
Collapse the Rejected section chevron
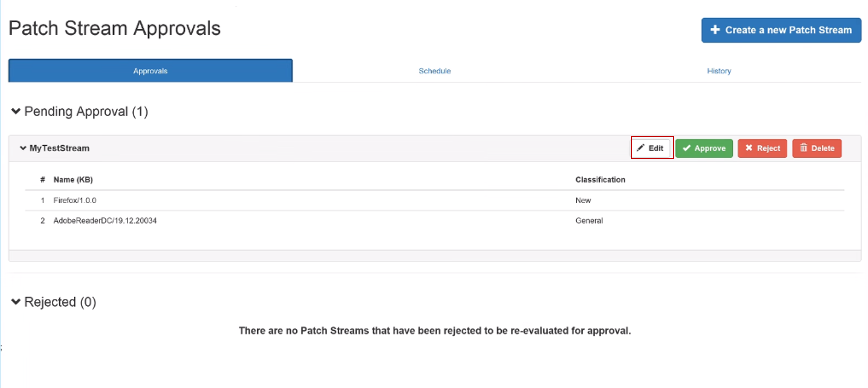point(16,301)
